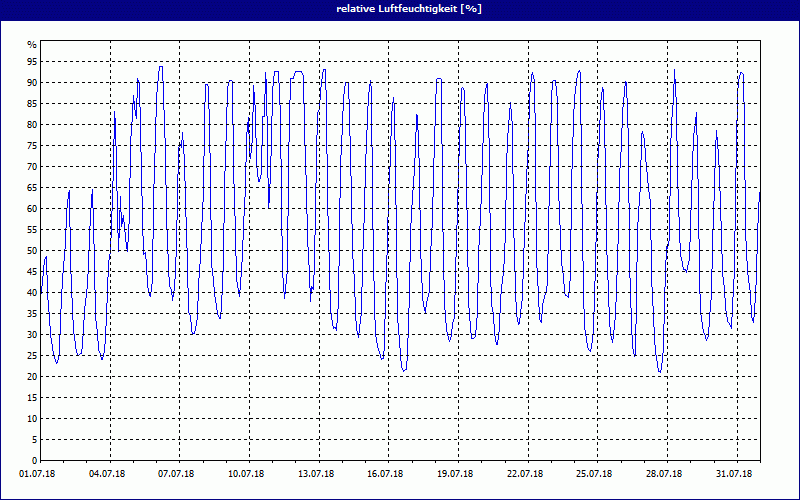Click the '30' y-axis value

point(32,335)
